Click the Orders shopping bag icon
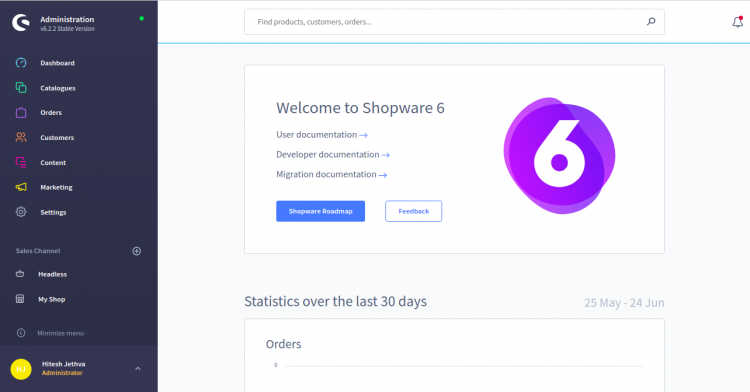This screenshot has height=392, width=750. 21,112
